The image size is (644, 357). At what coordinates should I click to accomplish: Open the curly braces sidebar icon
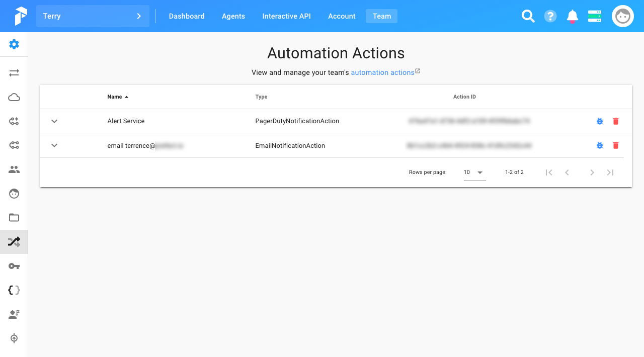tap(14, 290)
